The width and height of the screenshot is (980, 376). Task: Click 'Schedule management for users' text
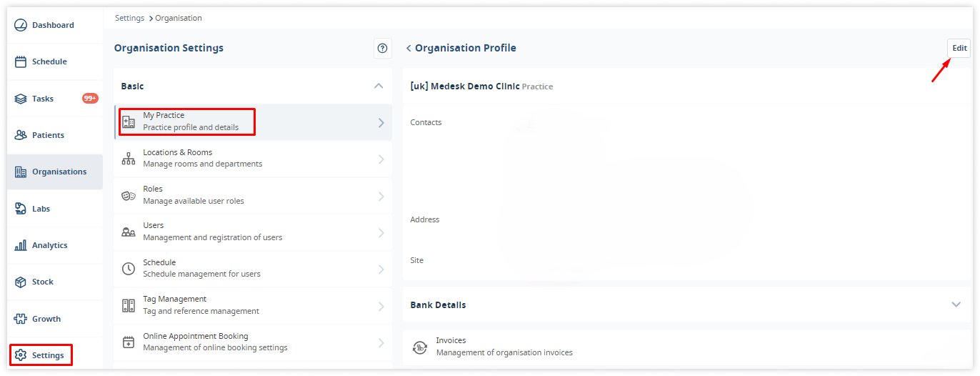coord(201,274)
